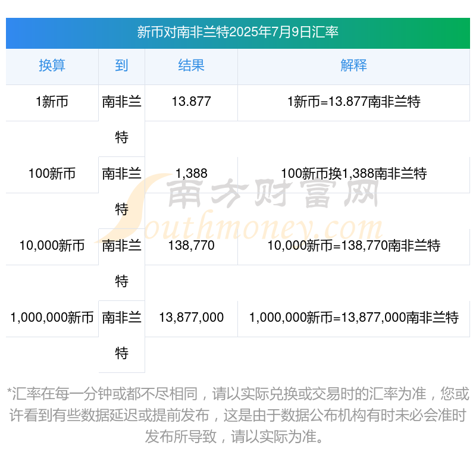Click the disclaimer text starting '*汇率在每一分钟'
This screenshot has height=455, width=476.
pos(237,415)
